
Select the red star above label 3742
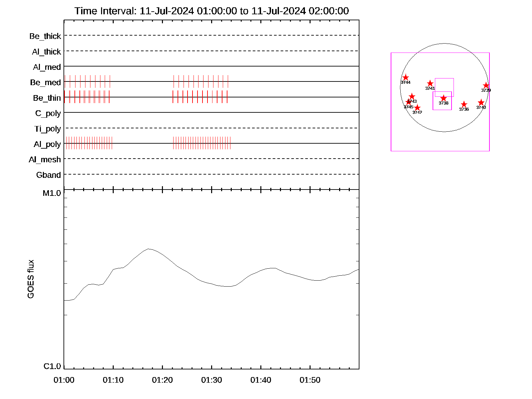pyautogui.click(x=417, y=108)
